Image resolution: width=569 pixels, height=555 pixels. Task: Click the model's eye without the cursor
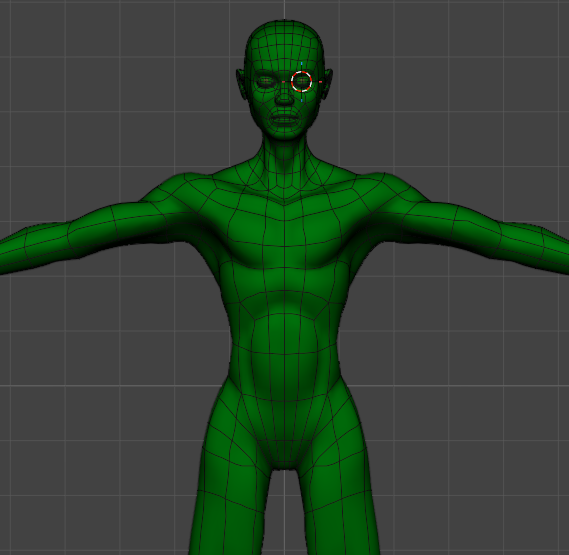pos(266,81)
